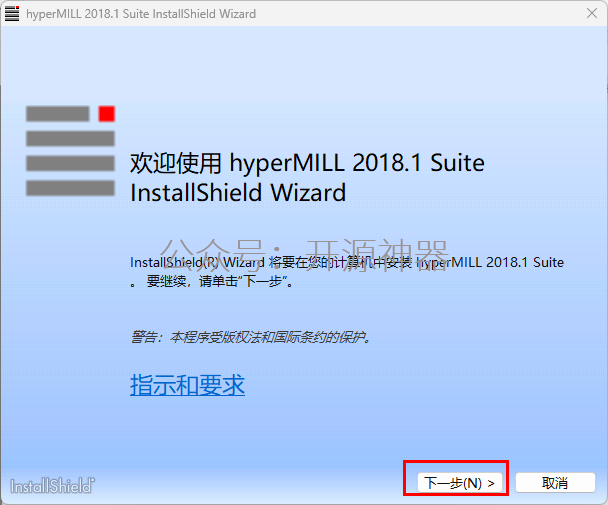Viewport: 608px width, 505px height.
Task: Click the copyright warning text starting 警告
Action: point(251,337)
